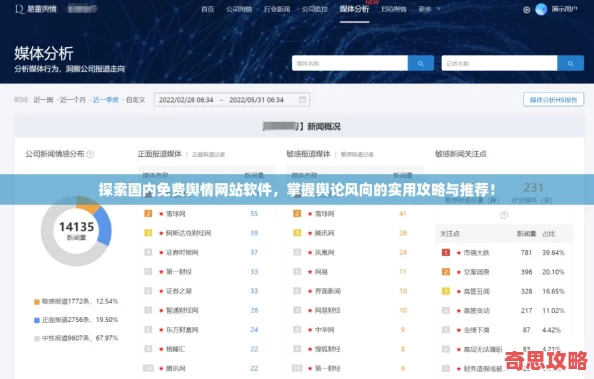Open the calendar icon in date range

coord(302,100)
